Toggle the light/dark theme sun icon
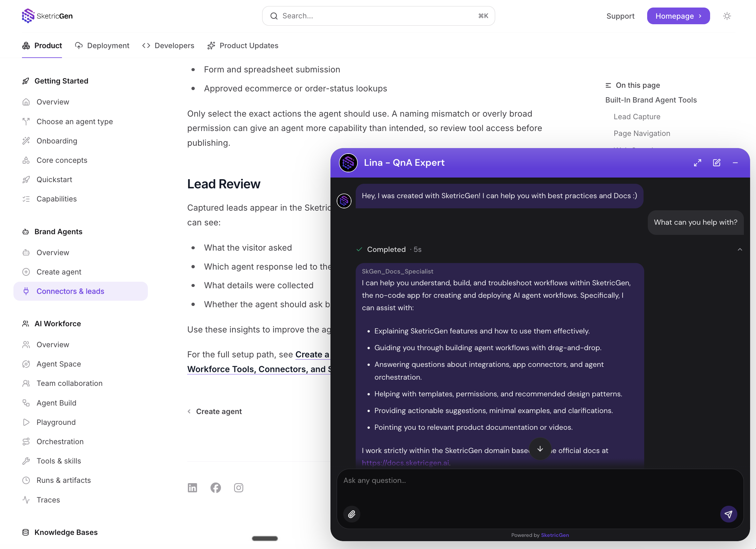This screenshot has width=756, height=549. tap(727, 16)
